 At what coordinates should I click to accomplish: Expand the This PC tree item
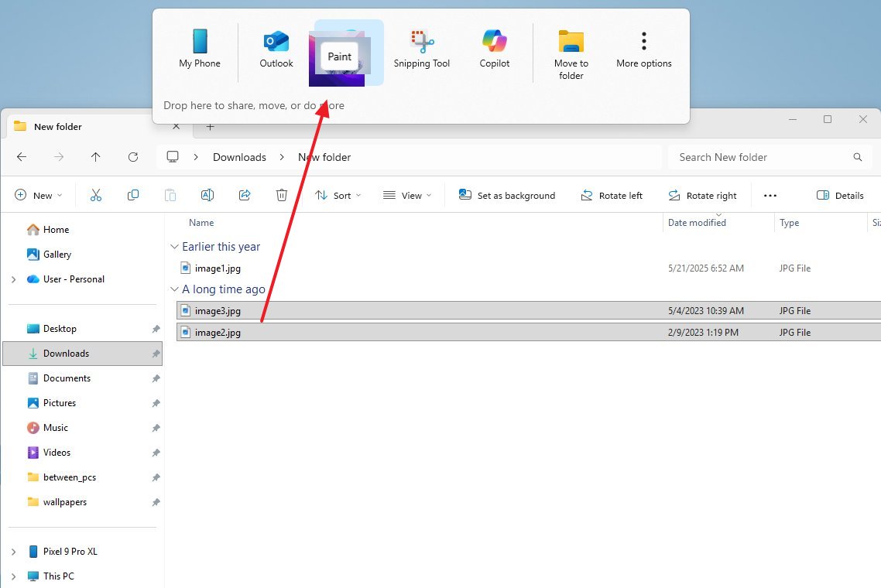point(14,576)
